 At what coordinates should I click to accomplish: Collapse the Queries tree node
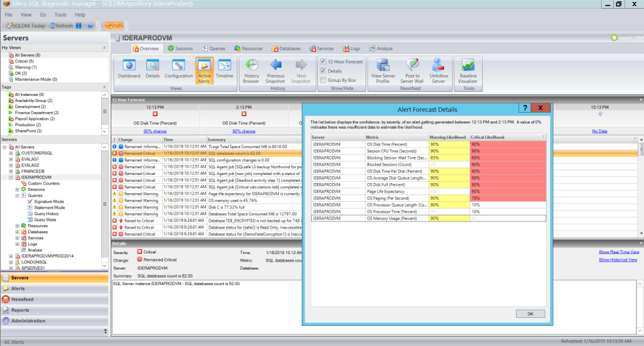[x=17, y=196]
